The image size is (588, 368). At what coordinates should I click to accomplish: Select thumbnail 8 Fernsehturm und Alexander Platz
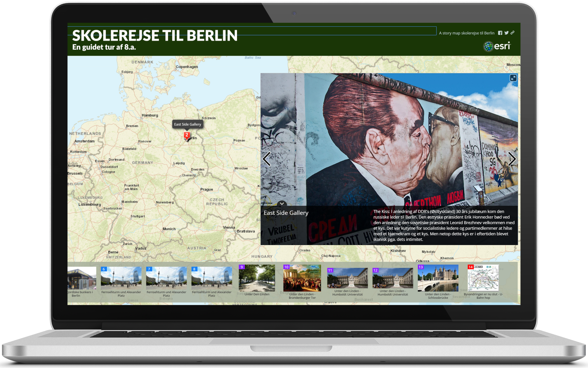click(212, 278)
